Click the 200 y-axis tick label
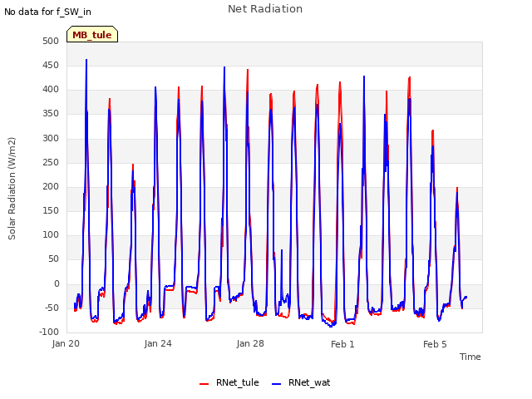This screenshot has height=399, width=532. pos(51,186)
